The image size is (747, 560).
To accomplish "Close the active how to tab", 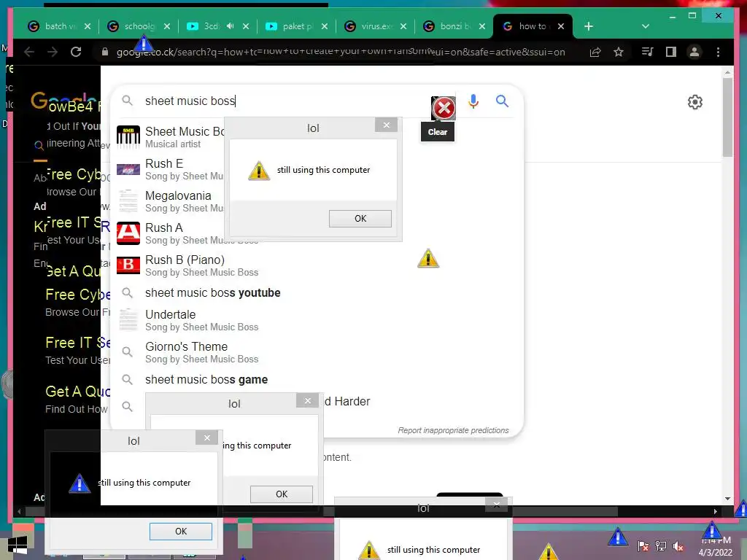I will click(561, 26).
